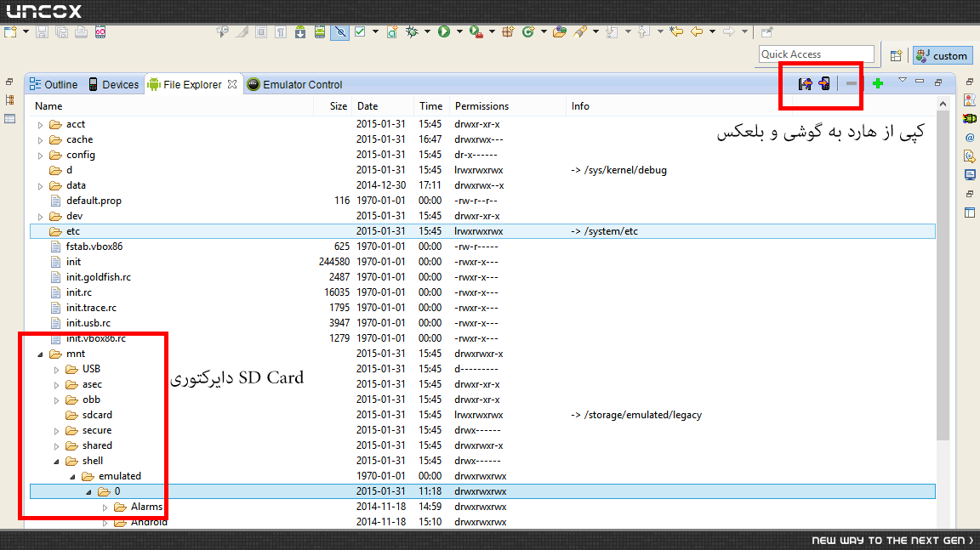Click the Save All toolbar icon
The image size is (980, 550).
click(x=62, y=31)
